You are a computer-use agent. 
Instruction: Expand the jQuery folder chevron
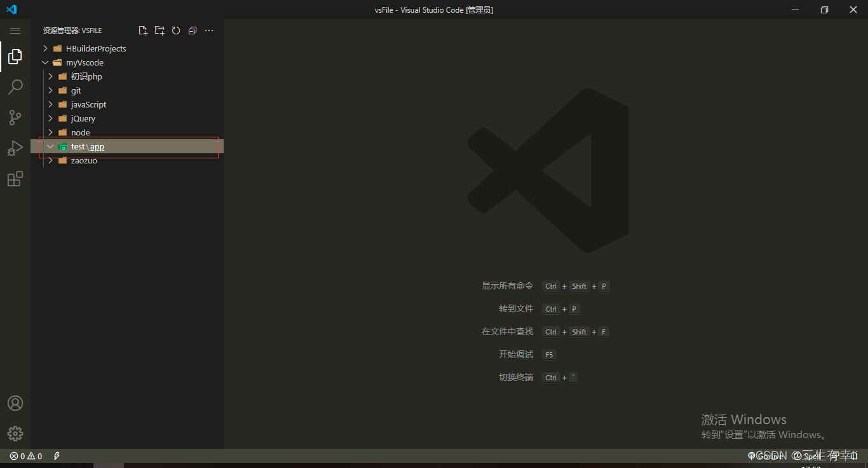50,118
